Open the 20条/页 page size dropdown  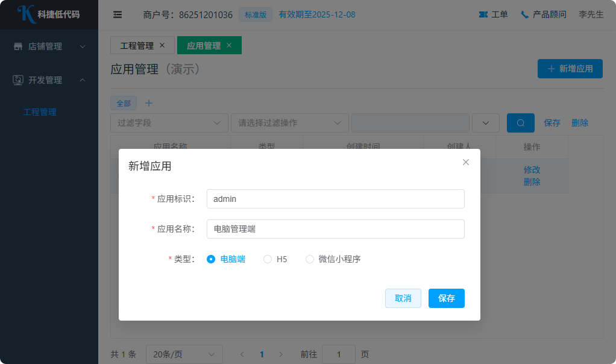pyautogui.click(x=184, y=354)
